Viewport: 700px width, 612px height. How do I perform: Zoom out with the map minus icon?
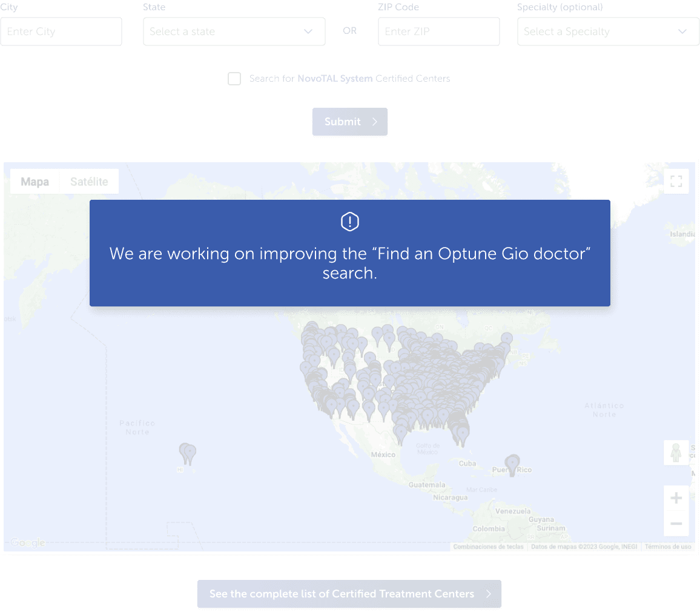(676, 523)
